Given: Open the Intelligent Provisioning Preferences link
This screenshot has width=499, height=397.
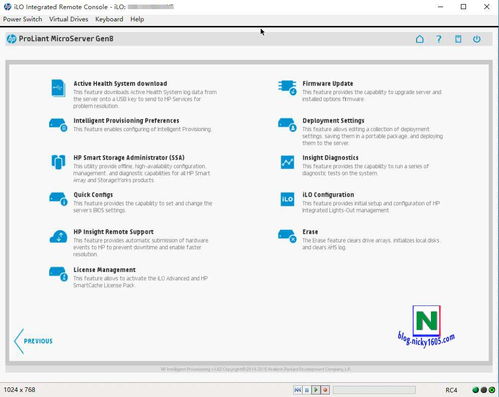Looking at the screenshot, I should tap(126, 121).
